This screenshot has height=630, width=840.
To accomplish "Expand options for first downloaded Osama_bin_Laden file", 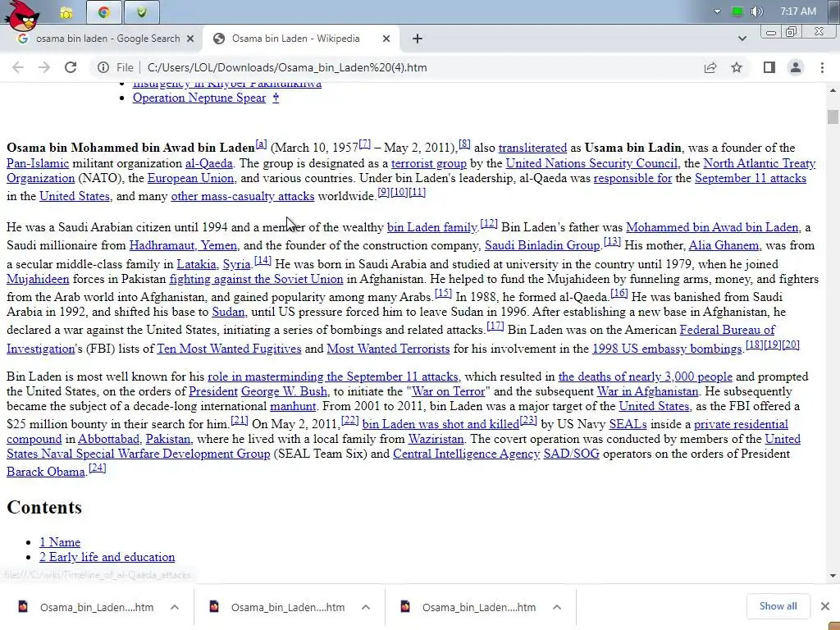I will coord(175,607).
